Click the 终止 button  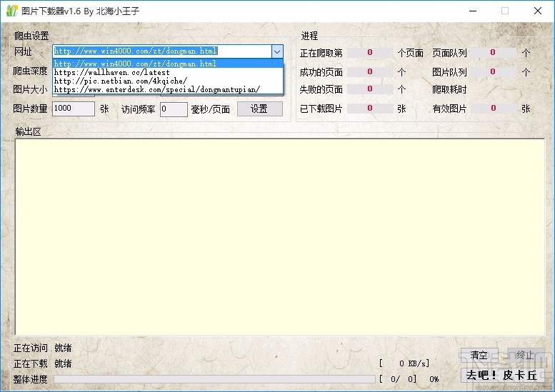(x=525, y=355)
